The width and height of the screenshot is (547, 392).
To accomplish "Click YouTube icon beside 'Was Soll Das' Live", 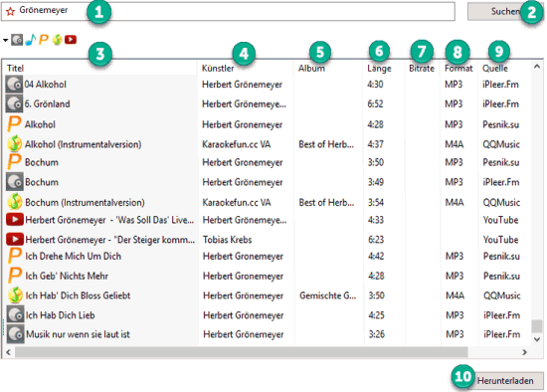I will (15, 220).
